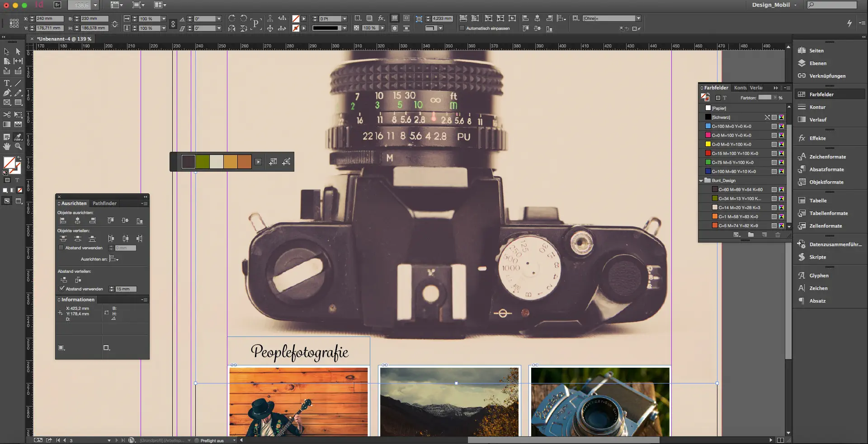Switch to the Kontur tab in the Farbfelder panel
The image size is (868, 444).
740,88
